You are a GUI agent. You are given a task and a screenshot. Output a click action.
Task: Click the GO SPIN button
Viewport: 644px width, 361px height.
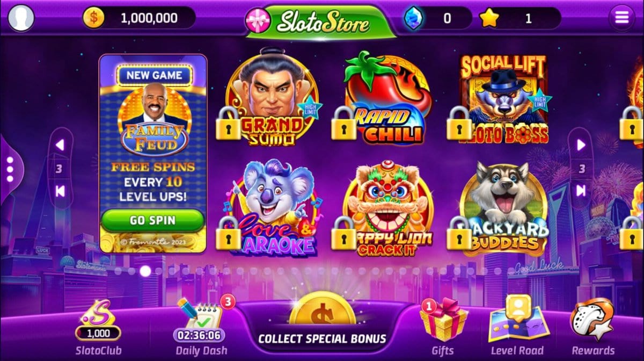click(152, 220)
